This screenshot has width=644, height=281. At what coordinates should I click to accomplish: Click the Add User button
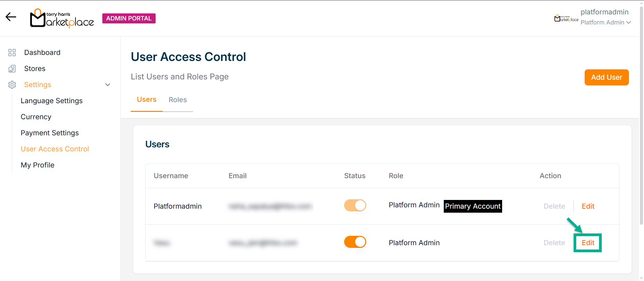[x=606, y=77]
